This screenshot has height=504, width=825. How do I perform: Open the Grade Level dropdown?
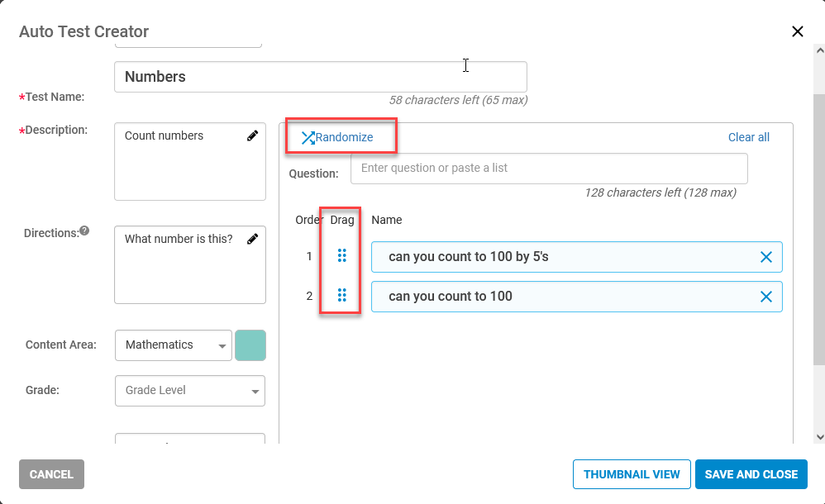[190, 390]
